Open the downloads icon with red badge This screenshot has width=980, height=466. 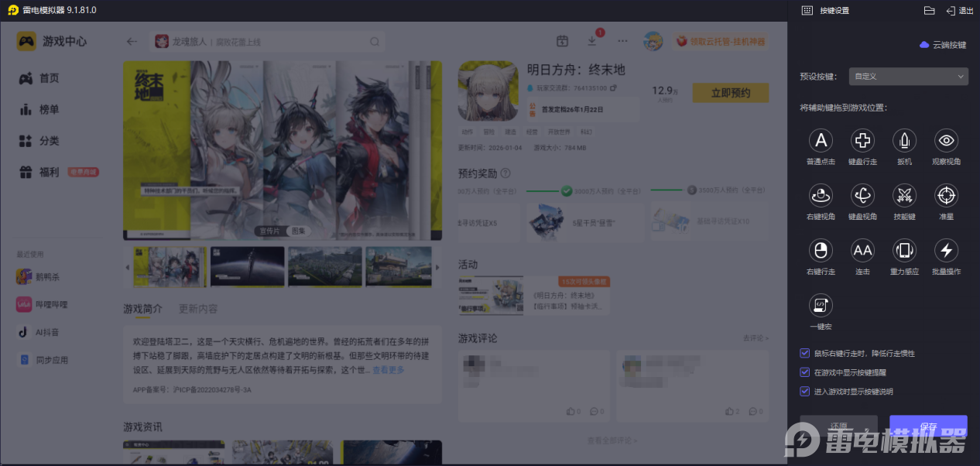[x=592, y=40]
